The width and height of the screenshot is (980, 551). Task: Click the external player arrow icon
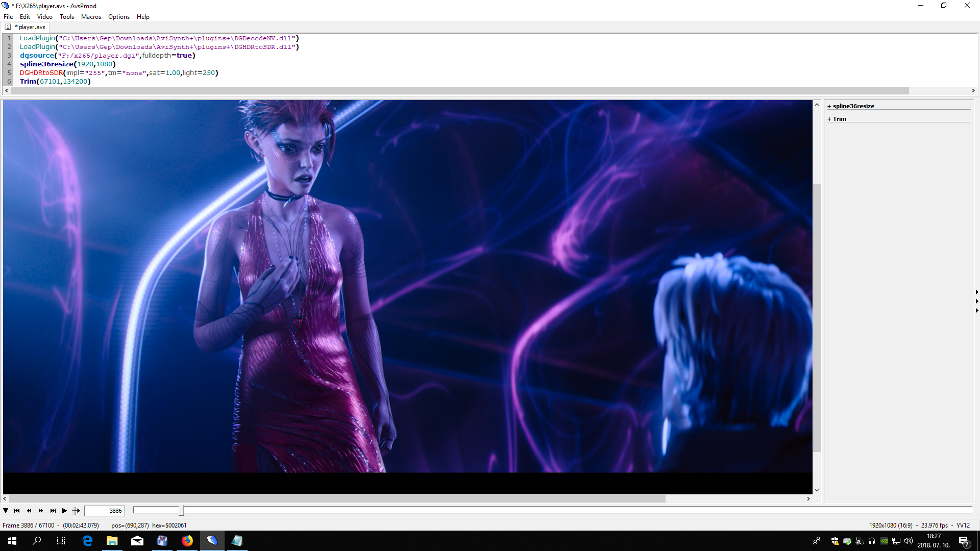[x=76, y=511]
